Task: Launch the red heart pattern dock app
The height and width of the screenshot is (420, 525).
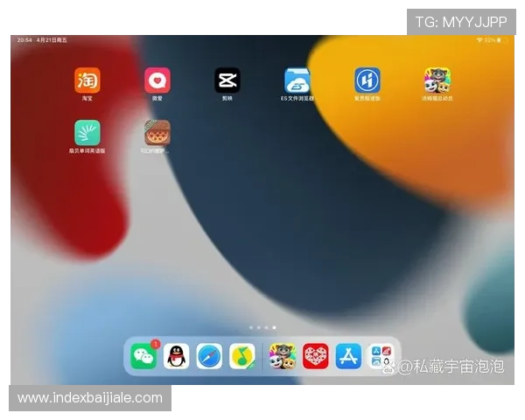Action: [316, 356]
